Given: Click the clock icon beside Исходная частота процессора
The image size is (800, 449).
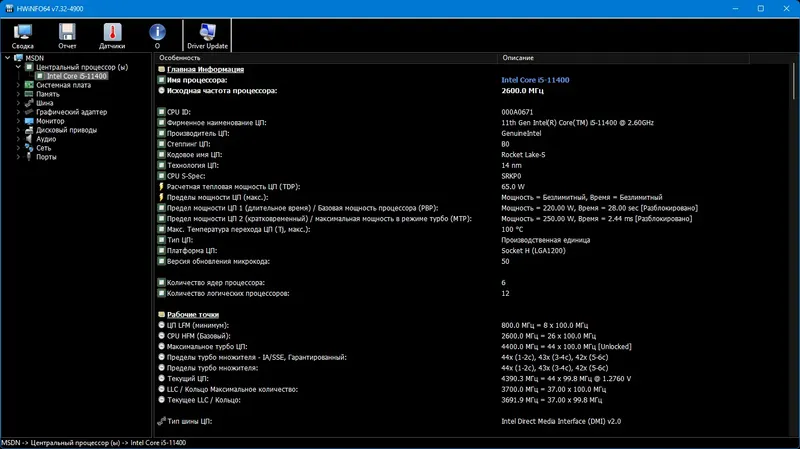Looking at the screenshot, I should click(161, 91).
